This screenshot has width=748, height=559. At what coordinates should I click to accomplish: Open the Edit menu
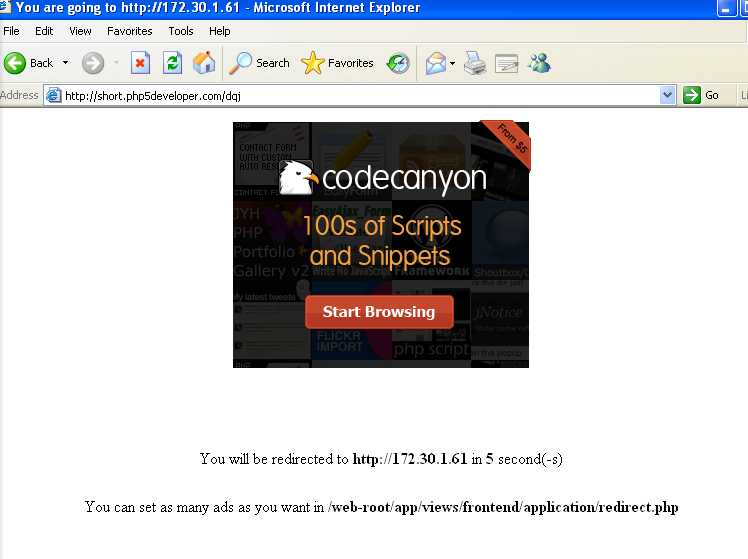click(44, 31)
